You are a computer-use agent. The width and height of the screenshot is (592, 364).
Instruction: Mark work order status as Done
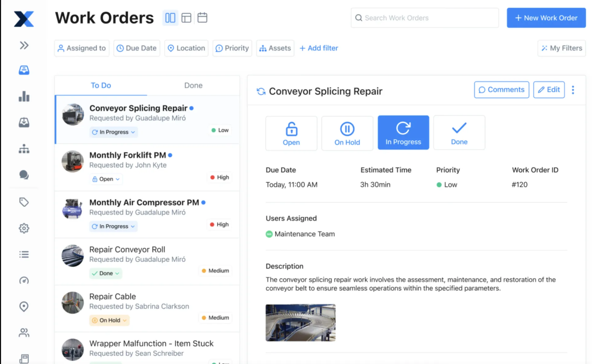click(459, 133)
